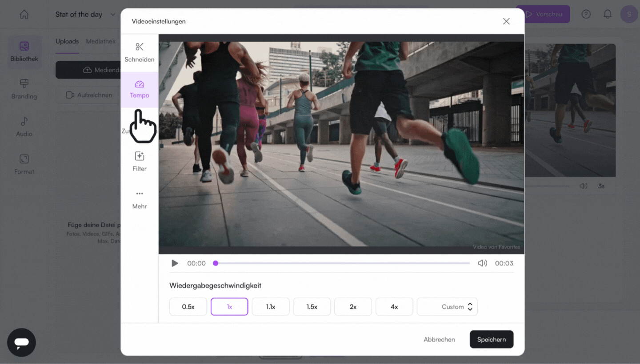
Task: Set playback speed to 0.5x
Action: [188, 307]
